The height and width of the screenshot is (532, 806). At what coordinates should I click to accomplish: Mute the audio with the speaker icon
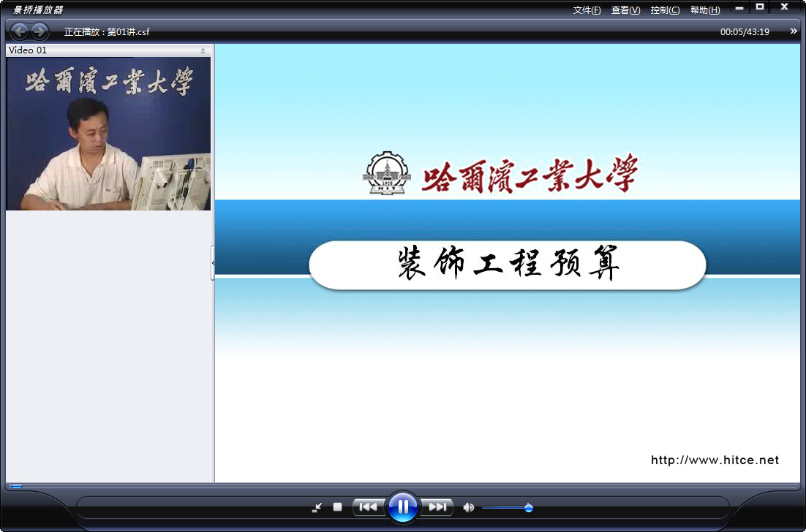pos(468,508)
